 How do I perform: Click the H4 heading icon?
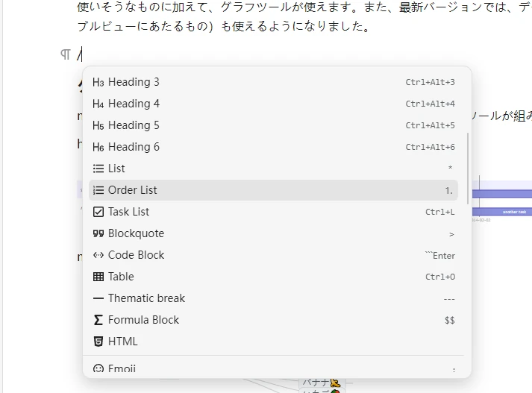(98, 104)
